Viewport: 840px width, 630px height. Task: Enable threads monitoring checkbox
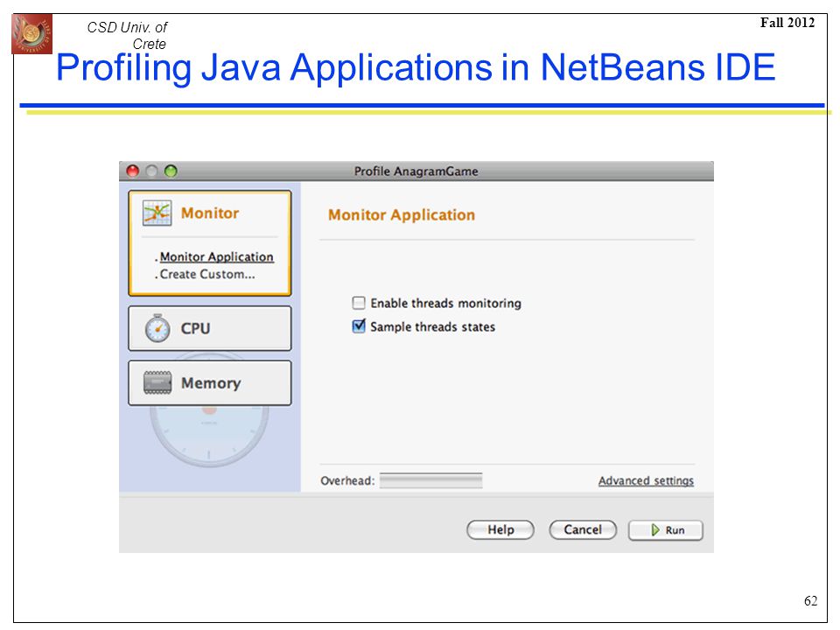(359, 304)
